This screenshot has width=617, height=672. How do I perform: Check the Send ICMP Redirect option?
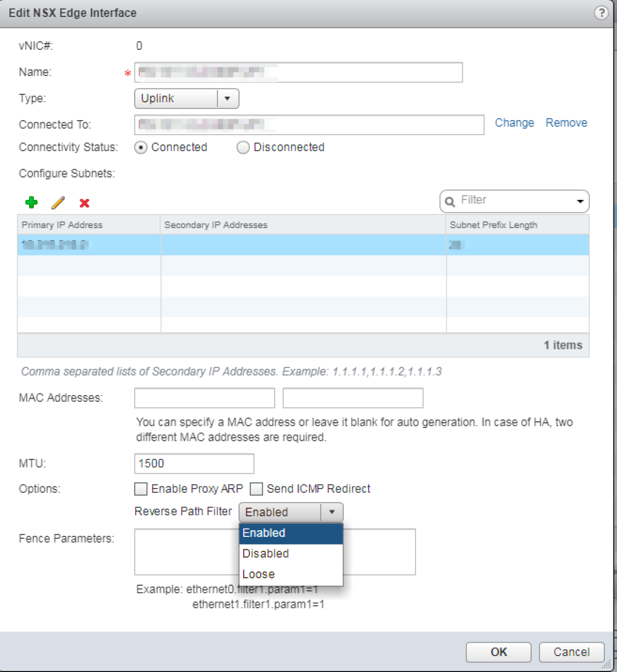coord(256,489)
